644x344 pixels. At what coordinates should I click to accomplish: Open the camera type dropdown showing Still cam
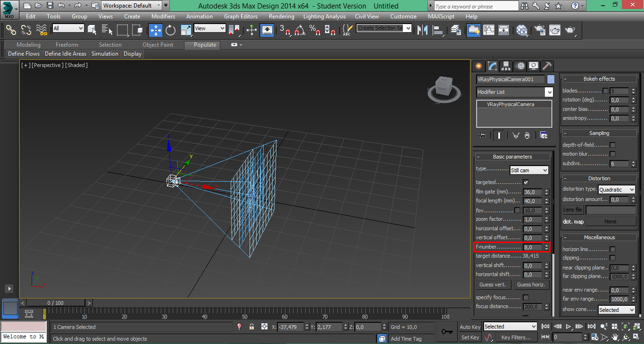click(529, 170)
